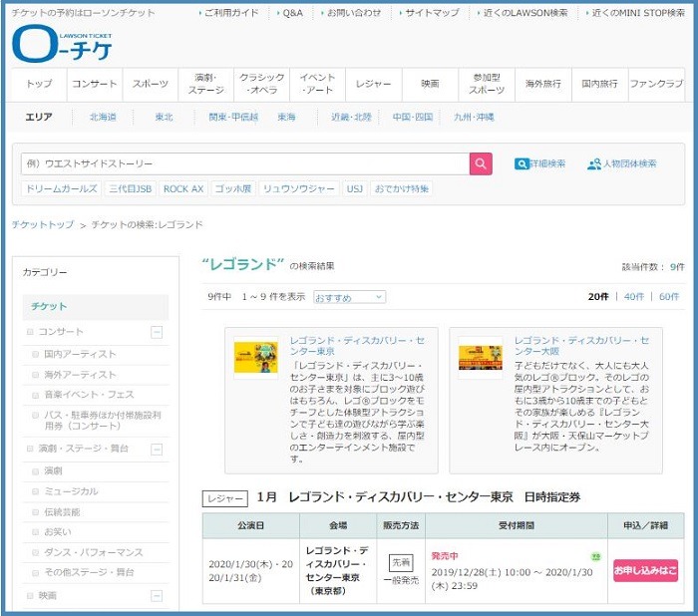Click the リュウソウジャー keyword tag
Screen dimensions: 698x616
click(299, 188)
